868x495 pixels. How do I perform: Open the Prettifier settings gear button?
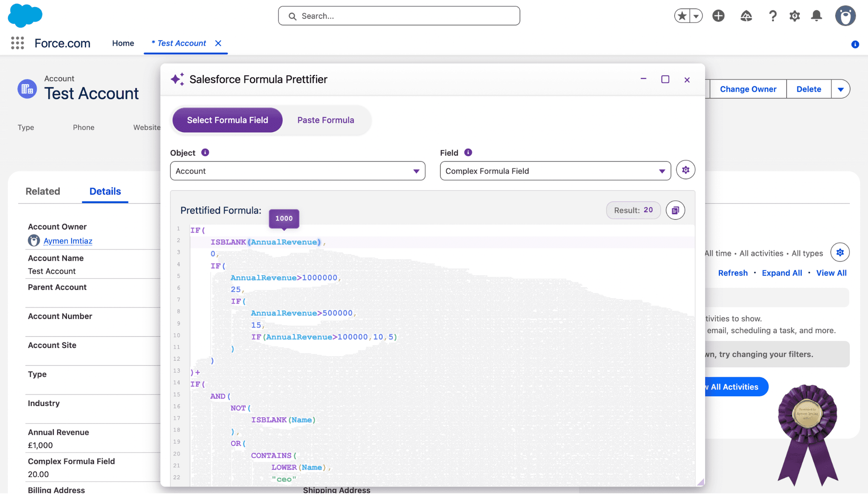[x=686, y=170]
